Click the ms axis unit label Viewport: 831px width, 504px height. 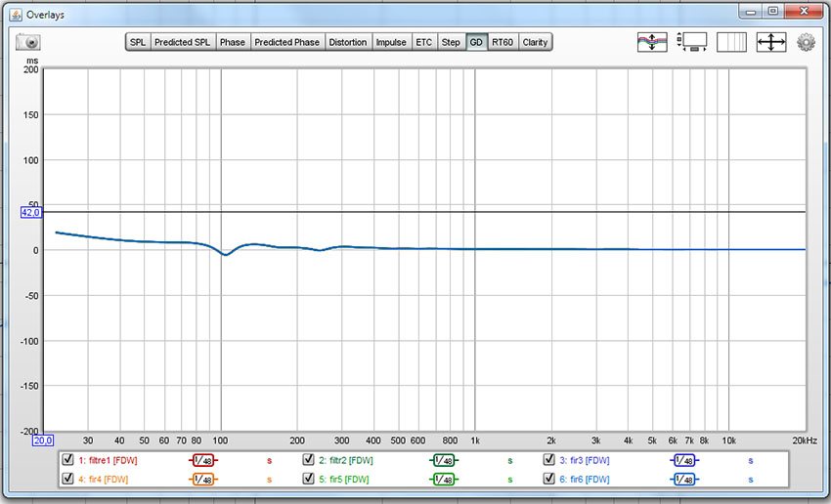[32, 61]
